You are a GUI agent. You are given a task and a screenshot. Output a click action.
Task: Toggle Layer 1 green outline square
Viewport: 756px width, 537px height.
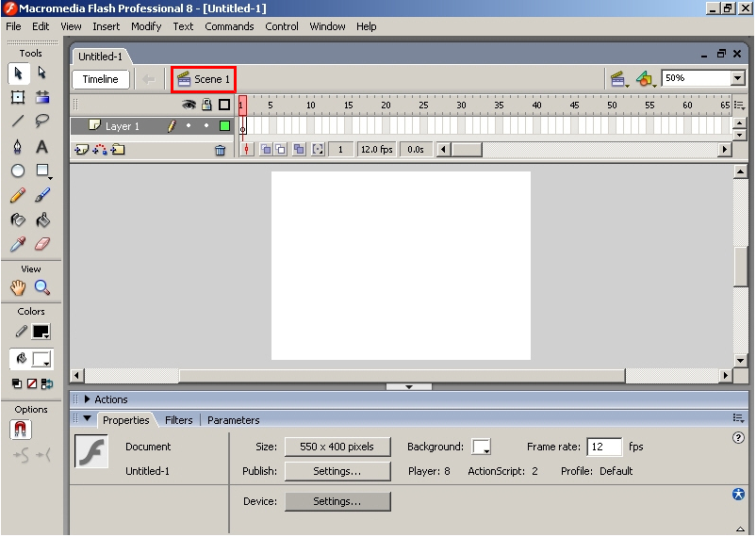(224, 126)
